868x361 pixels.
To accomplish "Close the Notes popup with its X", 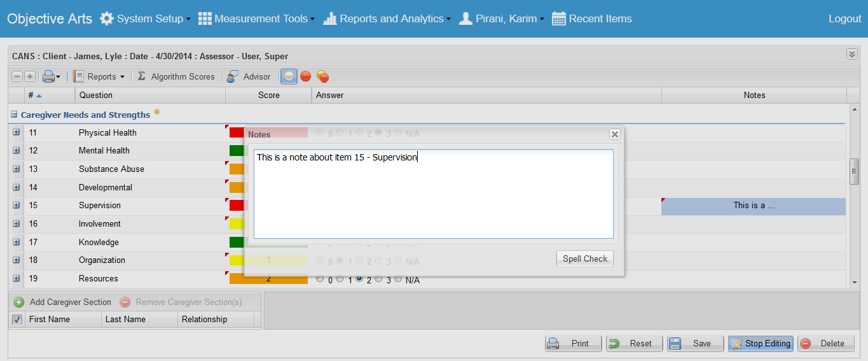I will [615, 134].
